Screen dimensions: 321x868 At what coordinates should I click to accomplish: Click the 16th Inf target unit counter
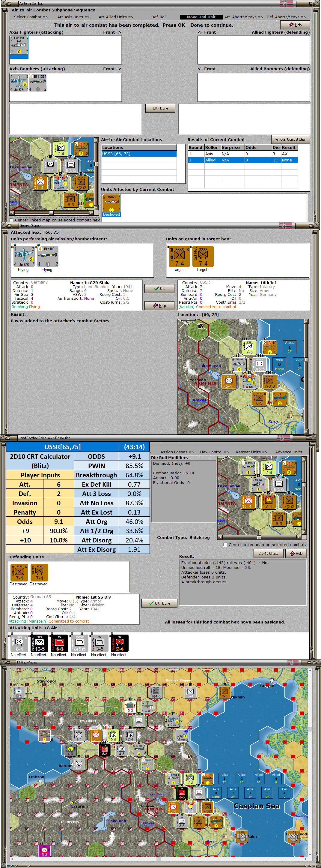pyautogui.click(x=179, y=257)
